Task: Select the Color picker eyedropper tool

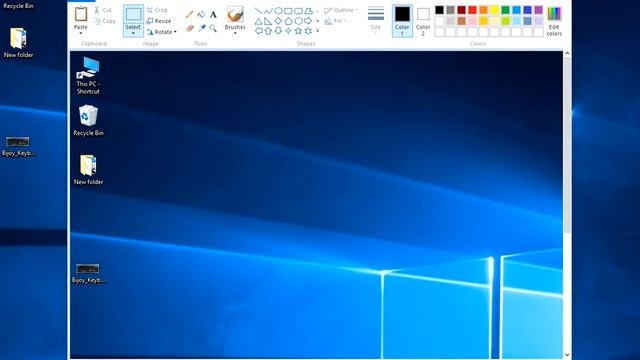Action: [x=202, y=28]
